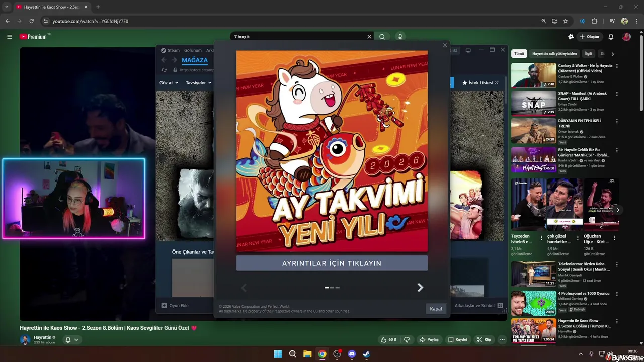This screenshot has height=362, width=644.
Task: Open Hayrettin channel name link
Action: 42,337
